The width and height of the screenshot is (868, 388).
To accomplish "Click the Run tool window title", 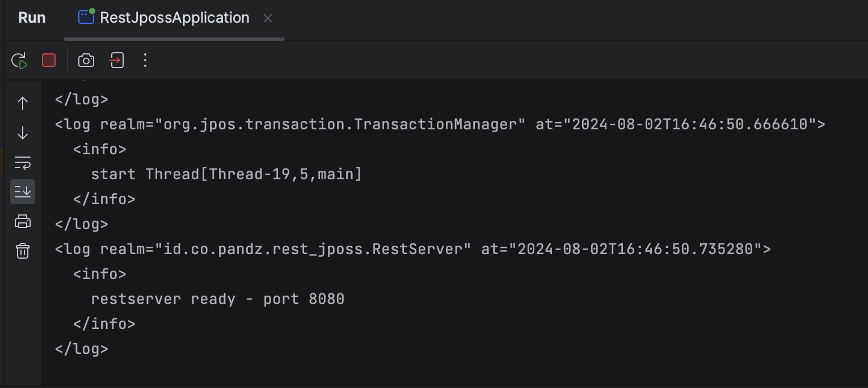I will (x=32, y=18).
